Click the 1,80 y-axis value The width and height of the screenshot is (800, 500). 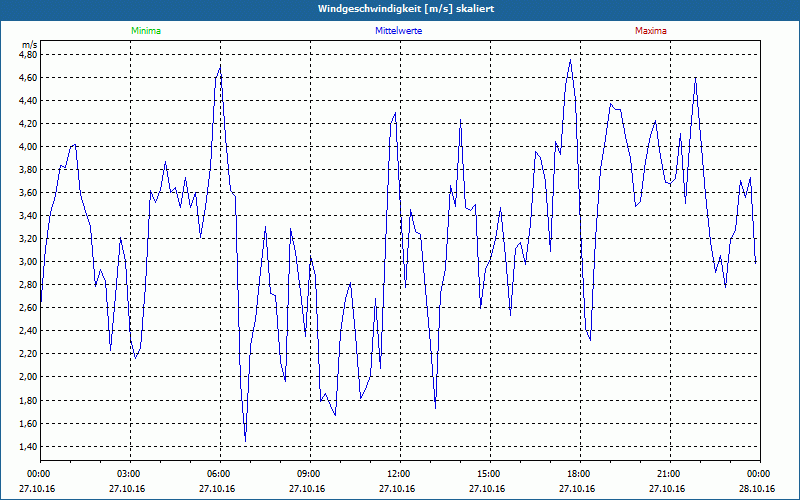[29, 400]
